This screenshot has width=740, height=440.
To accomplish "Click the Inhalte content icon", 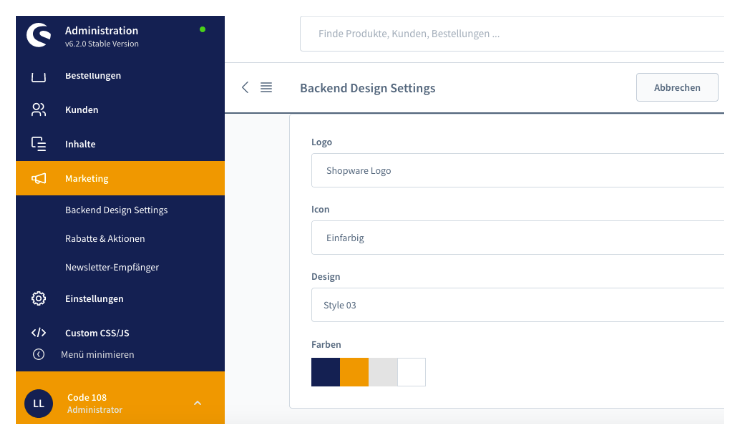I will 39,144.
